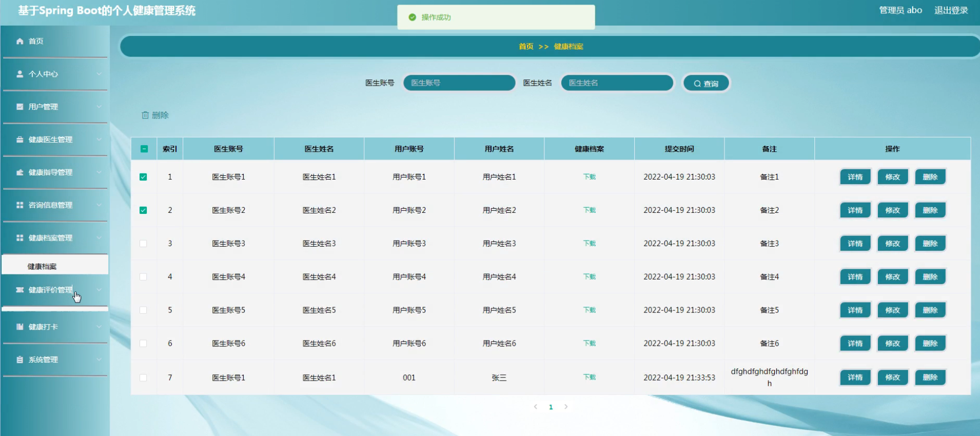
Task: Click the 管理员 abo user label
Action: point(900,10)
